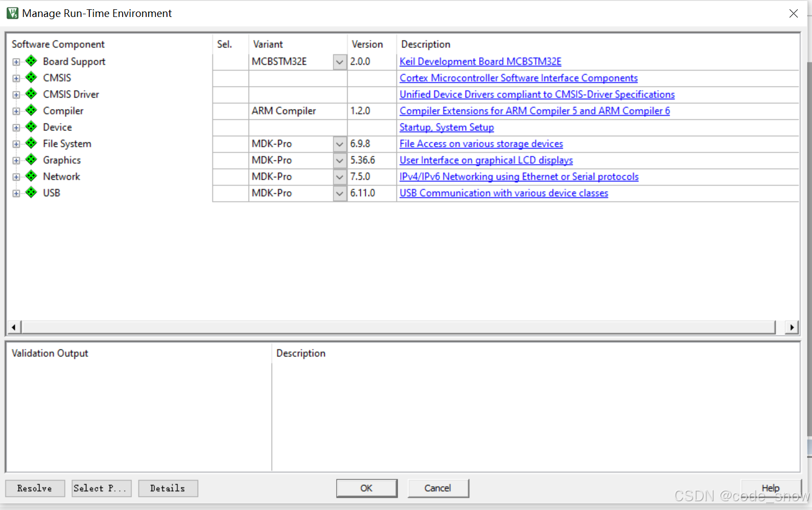
Task: Click the green Graphics component icon
Action: coord(31,159)
